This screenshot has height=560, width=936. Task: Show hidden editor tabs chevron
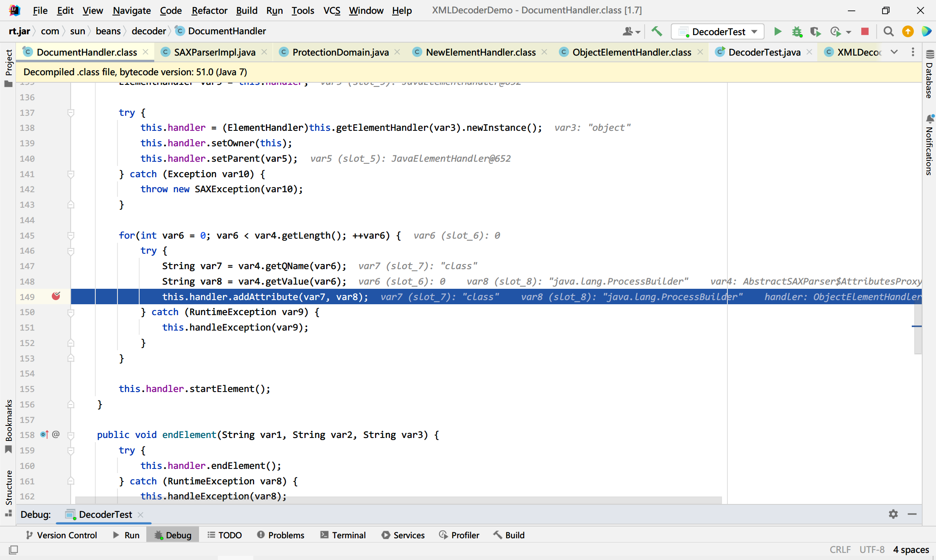point(894,52)
